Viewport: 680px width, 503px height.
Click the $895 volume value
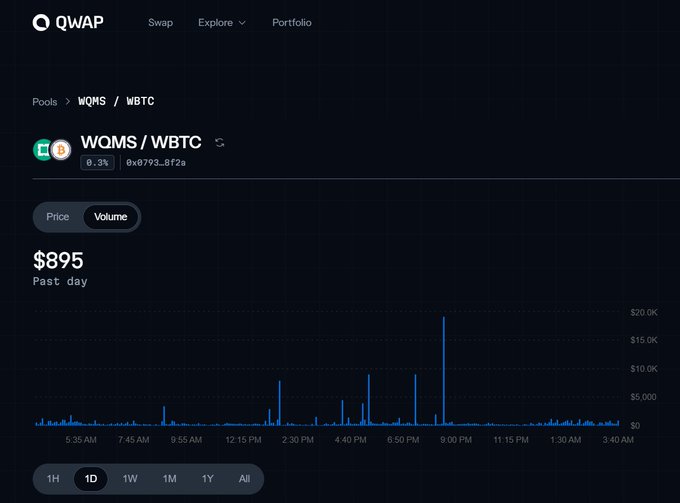(x=58, y=261)
